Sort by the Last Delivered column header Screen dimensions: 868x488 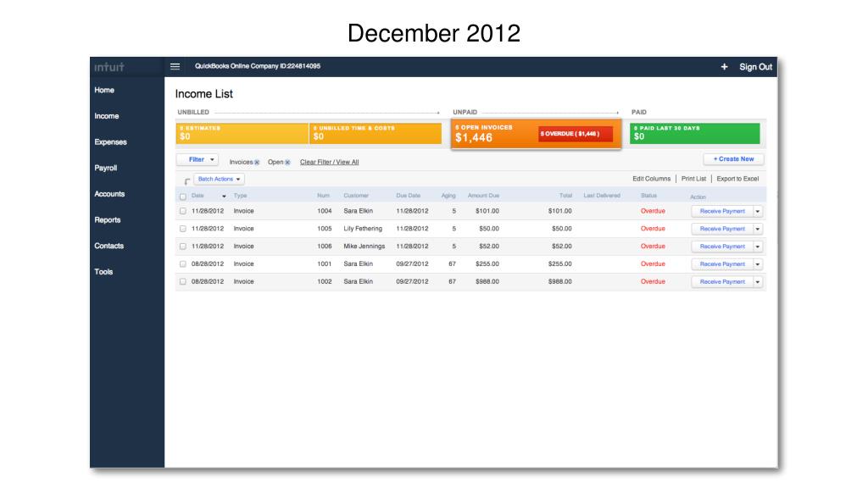click(x=602, y=196)
